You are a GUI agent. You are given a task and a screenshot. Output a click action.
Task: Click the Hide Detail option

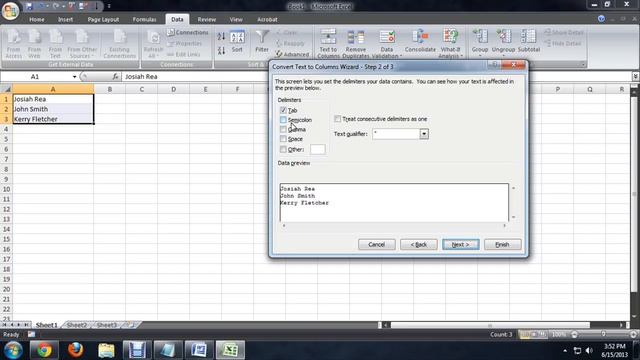562,43
